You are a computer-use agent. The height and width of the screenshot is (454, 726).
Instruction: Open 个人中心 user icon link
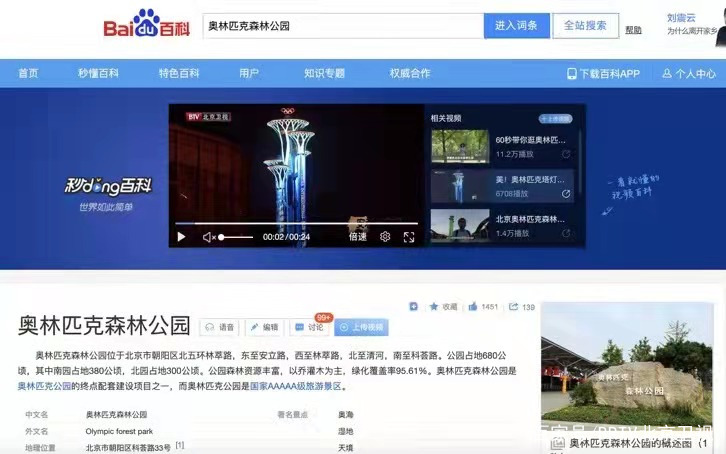[689, 74]
